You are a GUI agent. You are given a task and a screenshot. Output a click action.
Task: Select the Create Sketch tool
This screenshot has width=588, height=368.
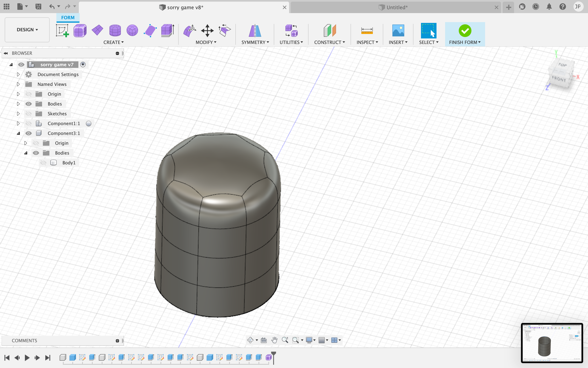pos(62,31)
